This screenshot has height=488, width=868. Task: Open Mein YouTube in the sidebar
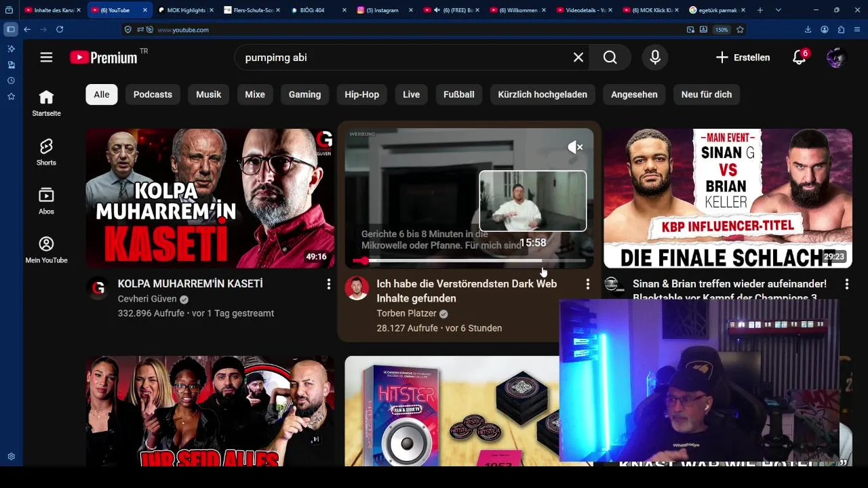click(x=46, y=250)
